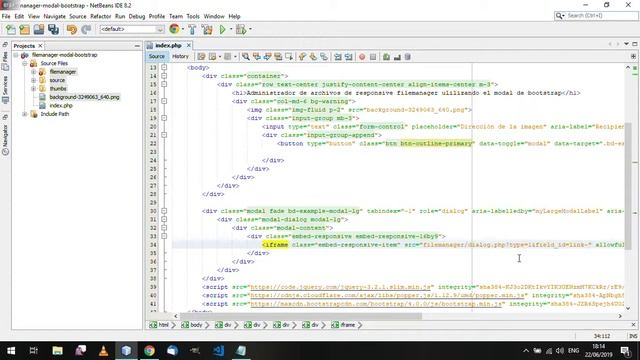Click the Shift Line Left icon
The height and width of the screenshot is (360, 640).
(338, 57)
